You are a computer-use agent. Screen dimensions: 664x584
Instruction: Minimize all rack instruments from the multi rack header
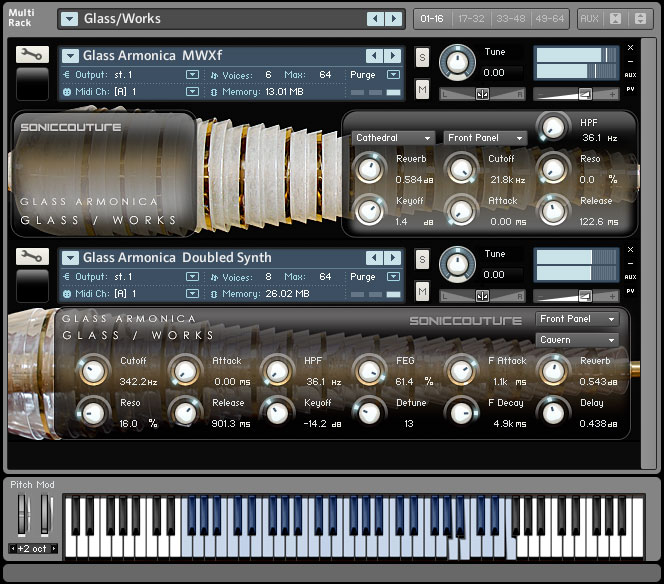coord(615,19)
